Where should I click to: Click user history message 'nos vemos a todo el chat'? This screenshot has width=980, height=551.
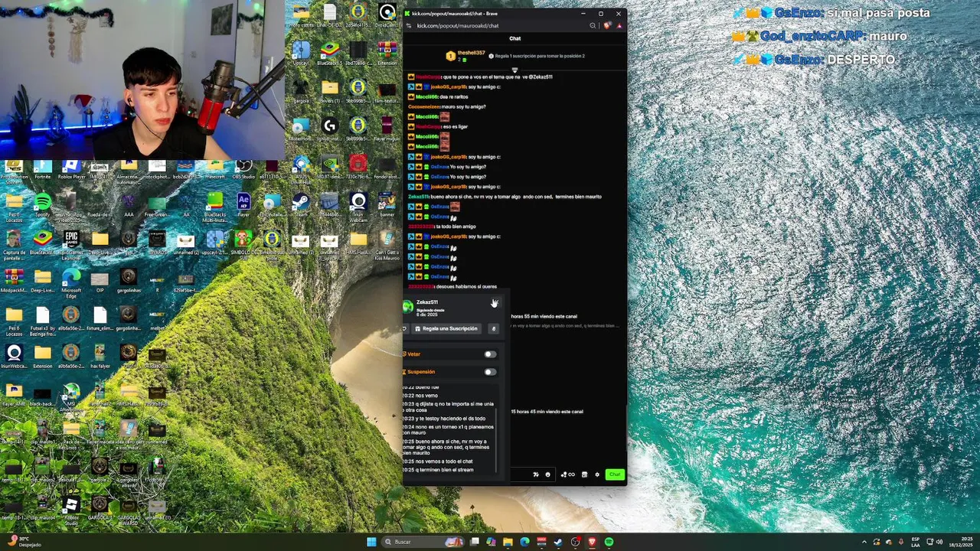[x=437, y=461]
